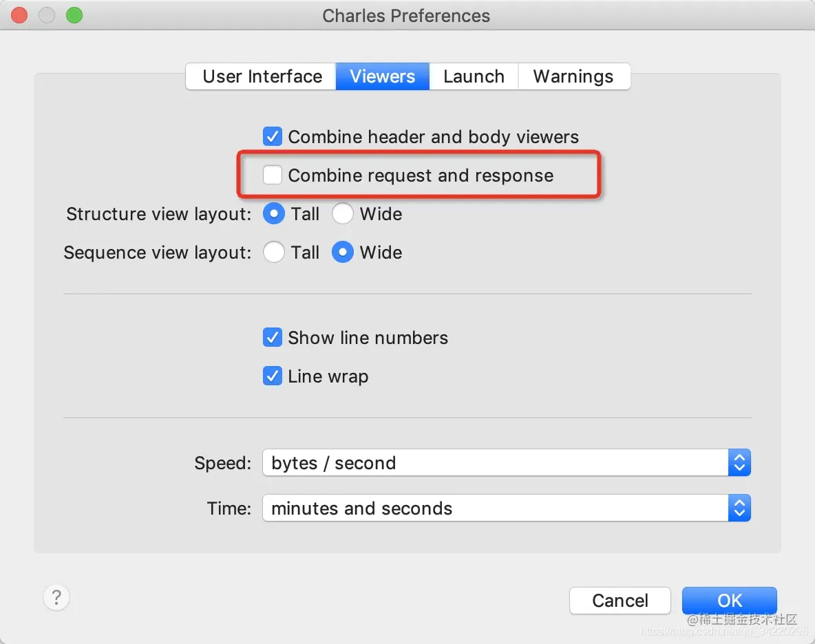Select the Viewers tab
The image size is (815, 644).
[382, 76]
